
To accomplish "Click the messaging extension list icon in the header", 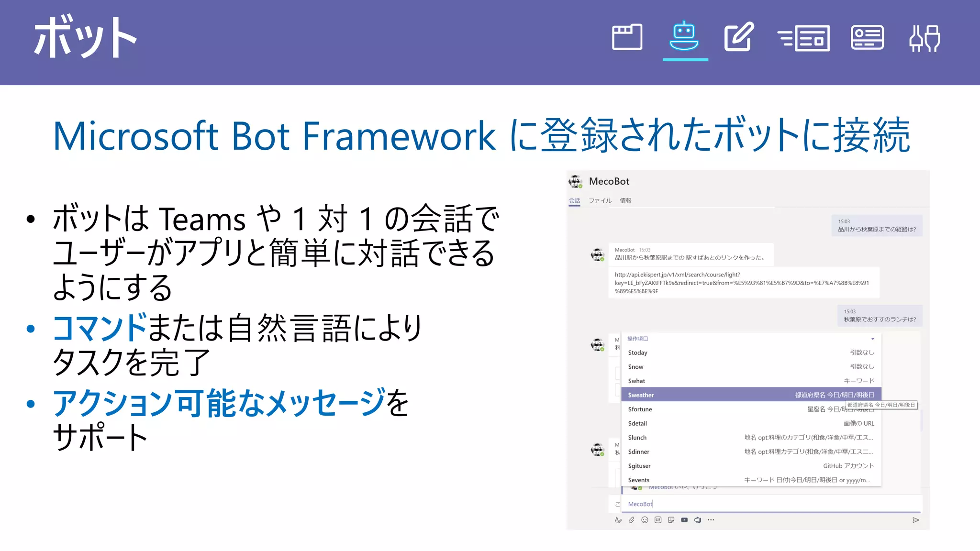I will coord(803,38).
